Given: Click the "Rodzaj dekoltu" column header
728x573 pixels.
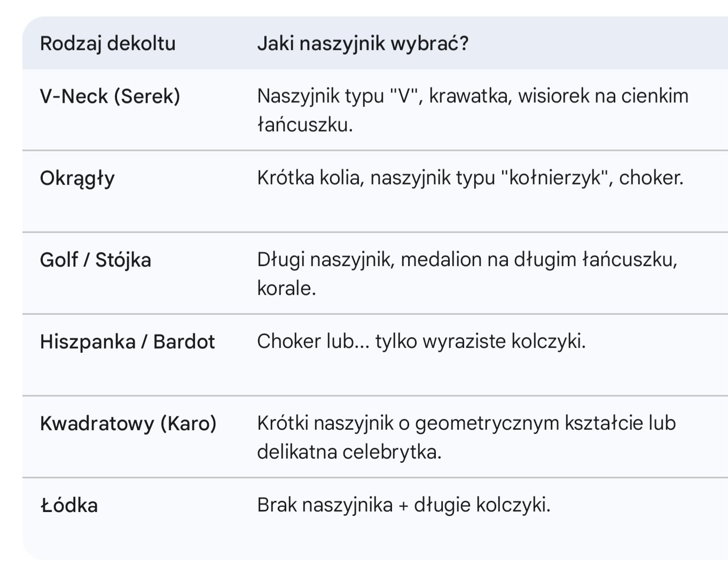Looking at the screenshot, I should (107, 43).
